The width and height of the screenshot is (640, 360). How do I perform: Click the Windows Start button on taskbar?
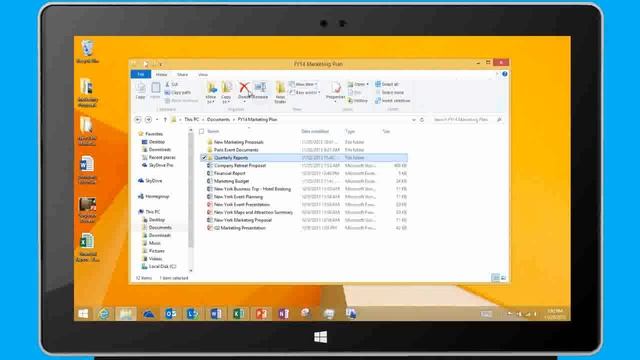tap(83, 313)
